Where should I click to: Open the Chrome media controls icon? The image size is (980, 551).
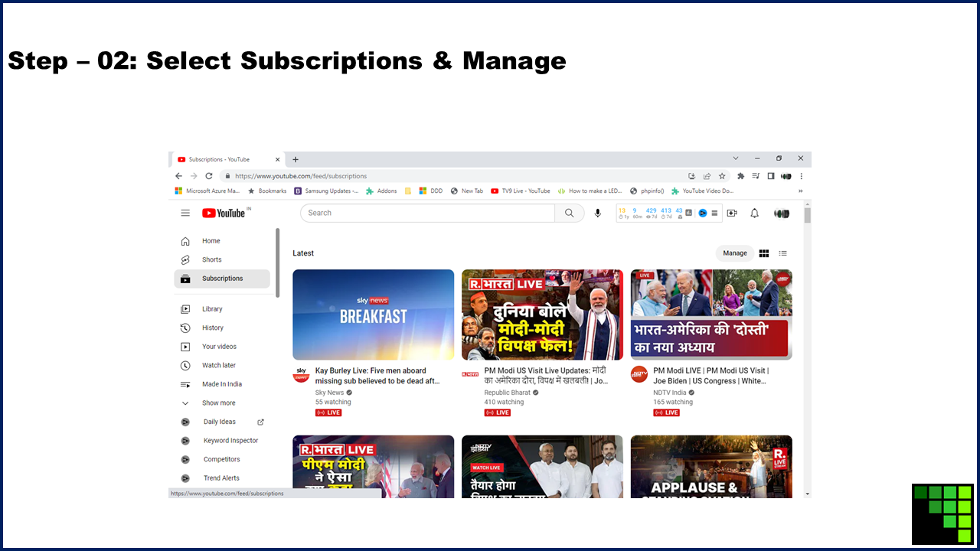[x=756, y=176]
